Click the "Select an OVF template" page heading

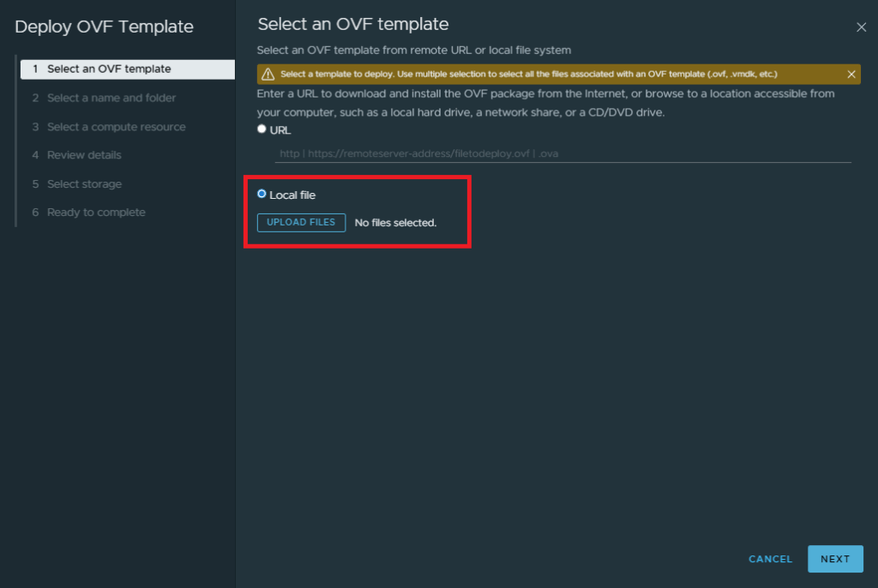click(x=353, y=25)
